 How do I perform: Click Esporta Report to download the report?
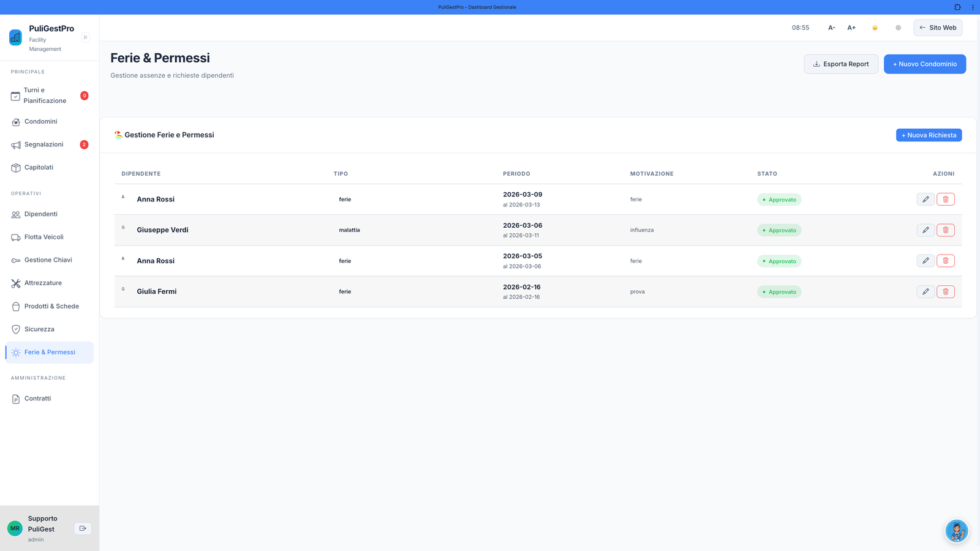point(840,64)
